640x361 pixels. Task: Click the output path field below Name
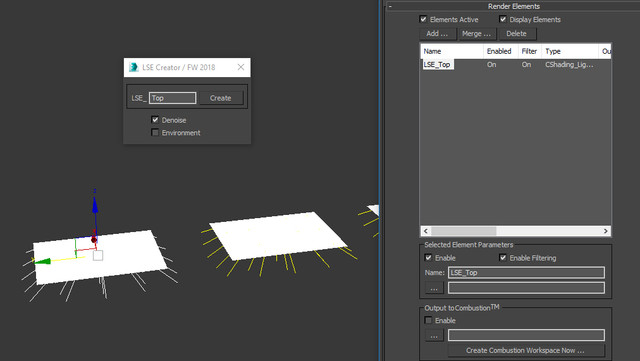526,288
